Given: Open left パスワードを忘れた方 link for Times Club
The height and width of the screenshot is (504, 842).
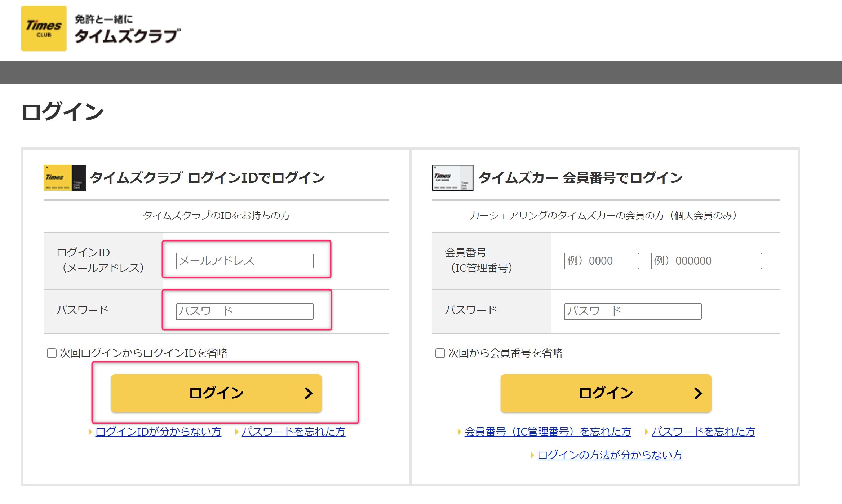Looking at the screenshot, I should click(293, 432).
